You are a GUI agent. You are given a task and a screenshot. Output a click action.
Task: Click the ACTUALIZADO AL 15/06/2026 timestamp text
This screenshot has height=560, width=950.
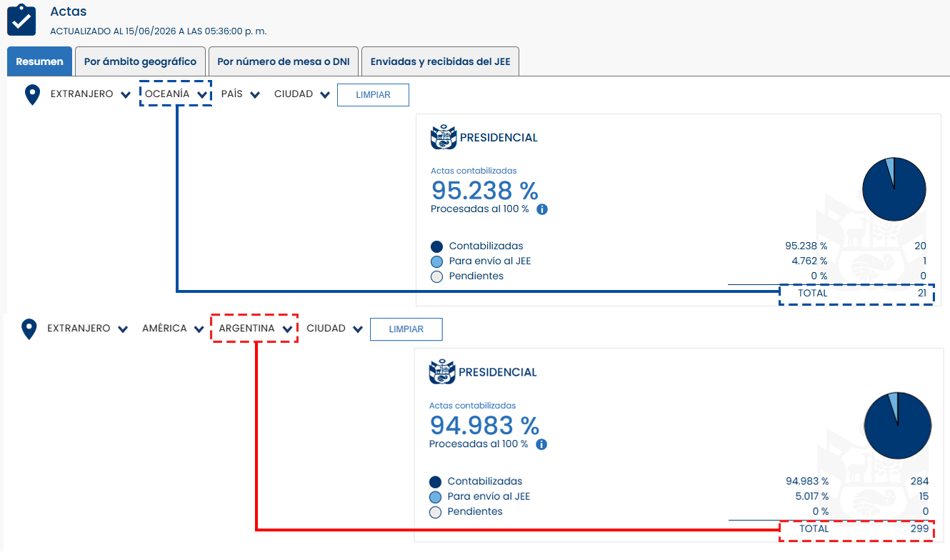[x=159, y=31]
